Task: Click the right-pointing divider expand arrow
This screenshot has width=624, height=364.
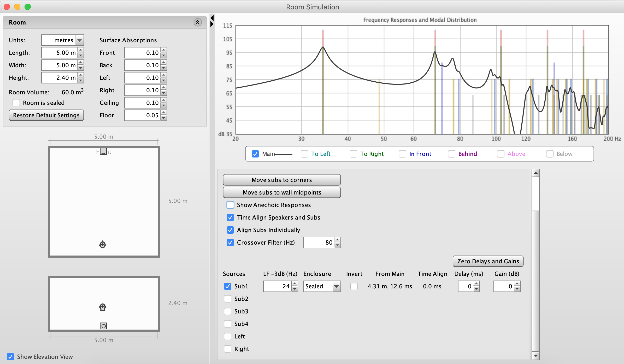Action: pos(212,24)
